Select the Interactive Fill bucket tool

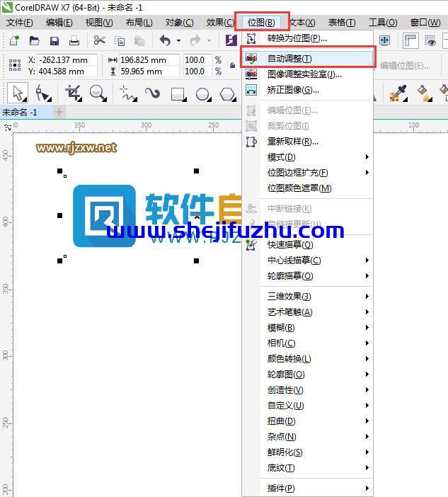click(x=425, y=93)
